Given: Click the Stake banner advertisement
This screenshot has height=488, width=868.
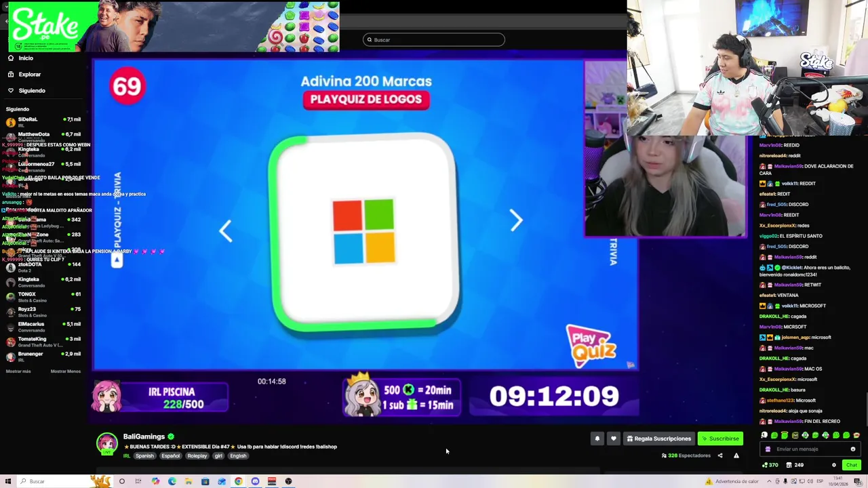Looking at the screenshot, I should point(174,27).
